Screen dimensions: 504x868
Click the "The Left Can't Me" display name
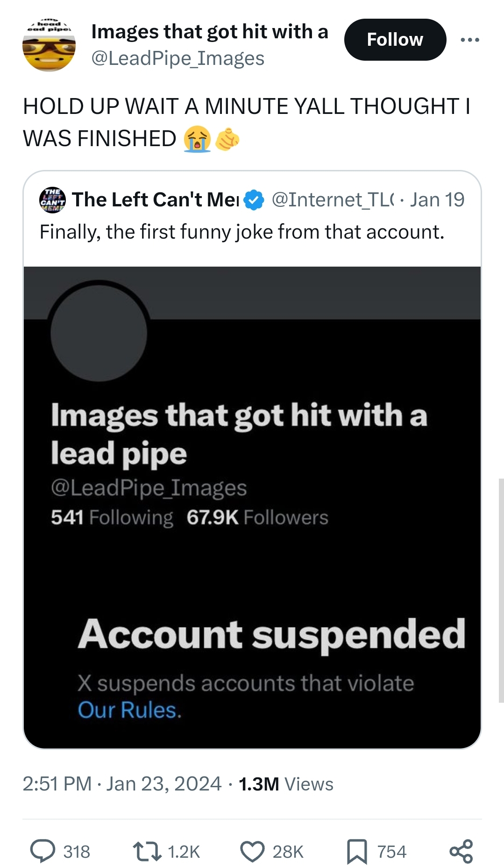tap(156, 200)
